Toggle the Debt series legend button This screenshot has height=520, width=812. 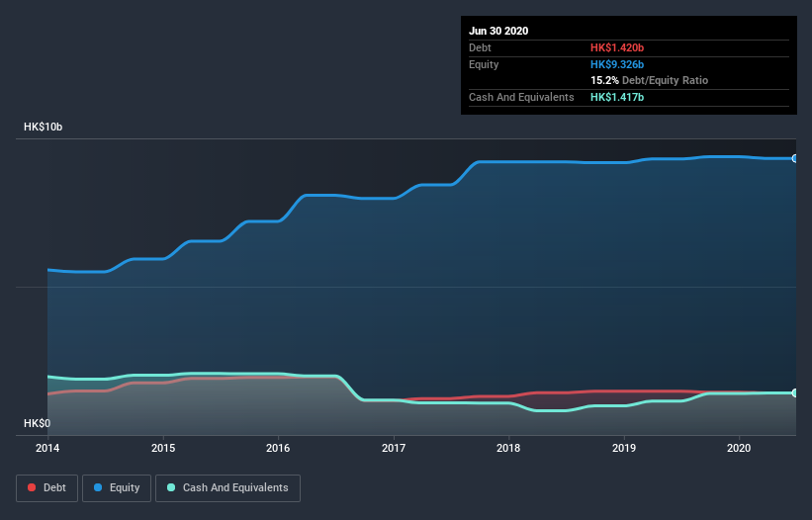point(46,488)
